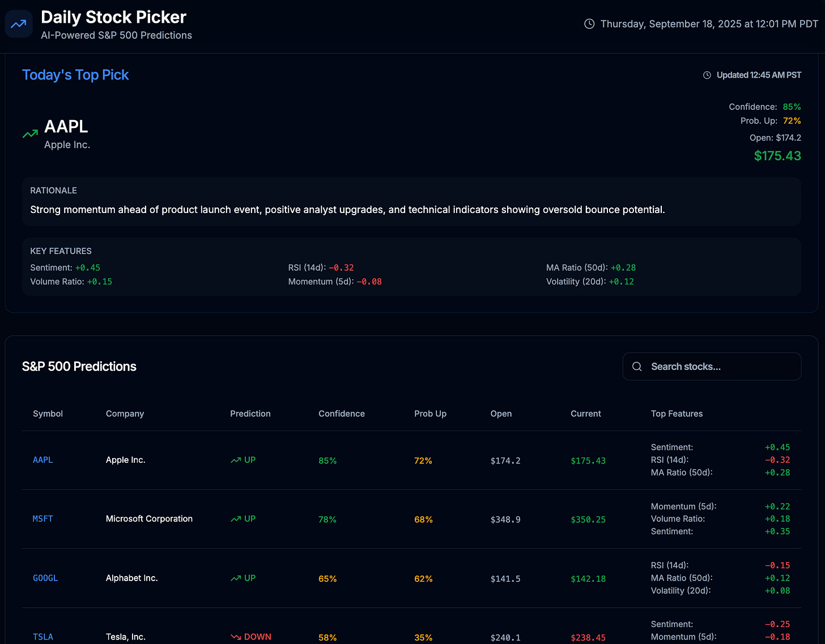
Task: Click Volatility (20d): +0.12 in key features
Action: coord(590,282)
